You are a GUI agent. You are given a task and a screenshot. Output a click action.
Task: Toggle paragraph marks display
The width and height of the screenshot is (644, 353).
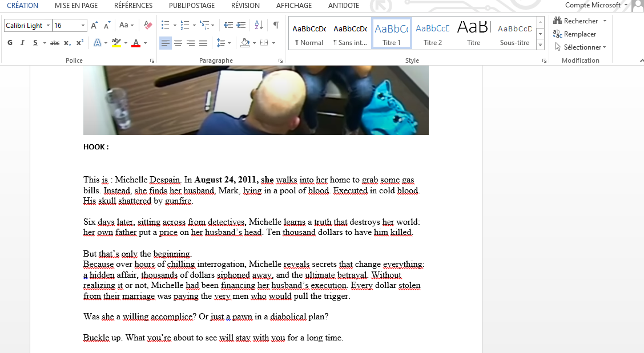point(276,25)
